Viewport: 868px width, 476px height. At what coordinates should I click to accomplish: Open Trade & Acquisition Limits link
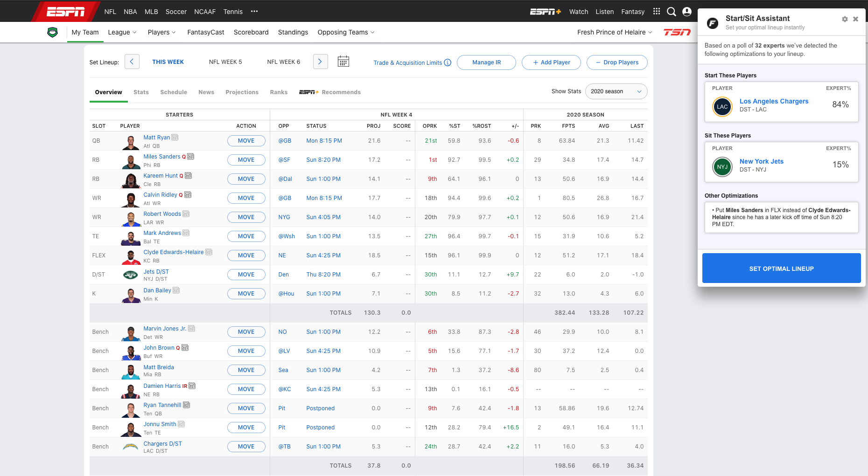coord(407,63)
